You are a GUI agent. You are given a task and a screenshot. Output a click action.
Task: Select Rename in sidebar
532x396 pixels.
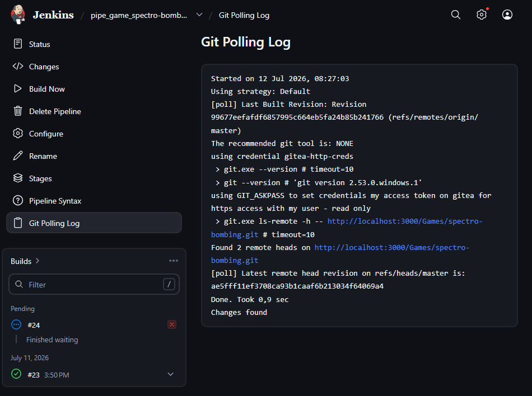pyautogui.click(x=94, y=156)
